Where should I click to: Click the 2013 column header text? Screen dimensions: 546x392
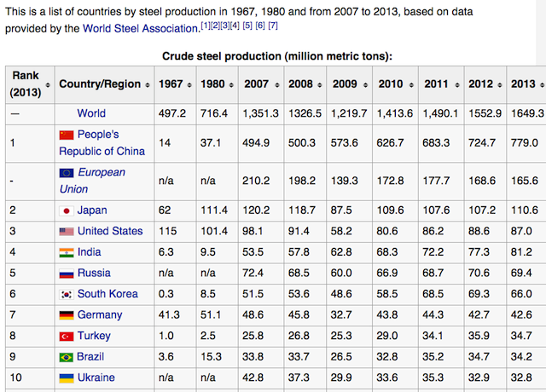pos(523,84)
